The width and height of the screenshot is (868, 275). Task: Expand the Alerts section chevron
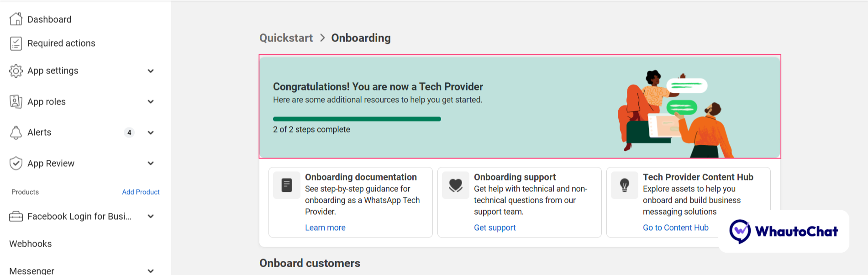click(151, 132)
